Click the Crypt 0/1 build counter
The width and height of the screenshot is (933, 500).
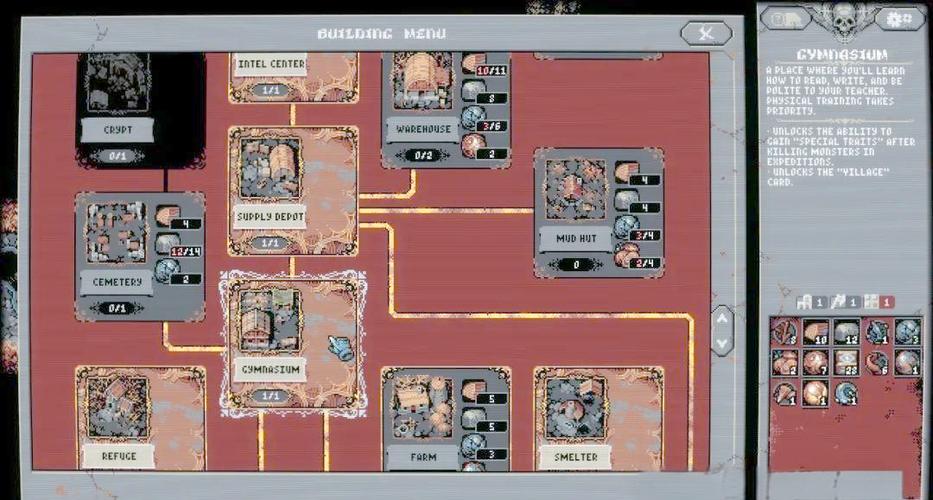pyautogui.click(x=117, y=157)
